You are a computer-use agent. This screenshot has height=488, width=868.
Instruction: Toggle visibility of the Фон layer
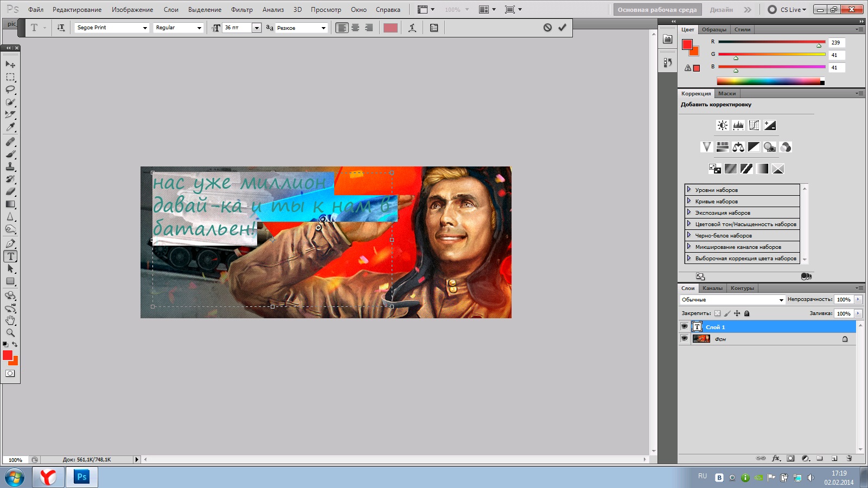(x=684, y=338)
